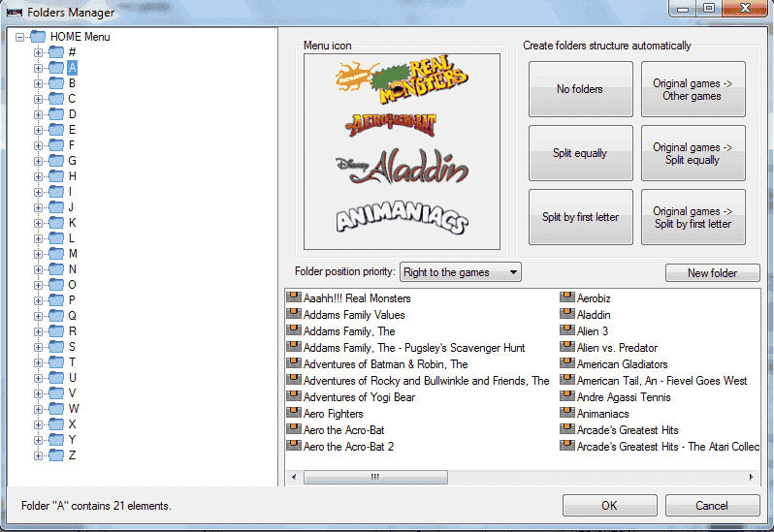Click the games list scroll left arrow
This screenshot has height=532, width=774.
pyautogui.click(x=294, y=477)
